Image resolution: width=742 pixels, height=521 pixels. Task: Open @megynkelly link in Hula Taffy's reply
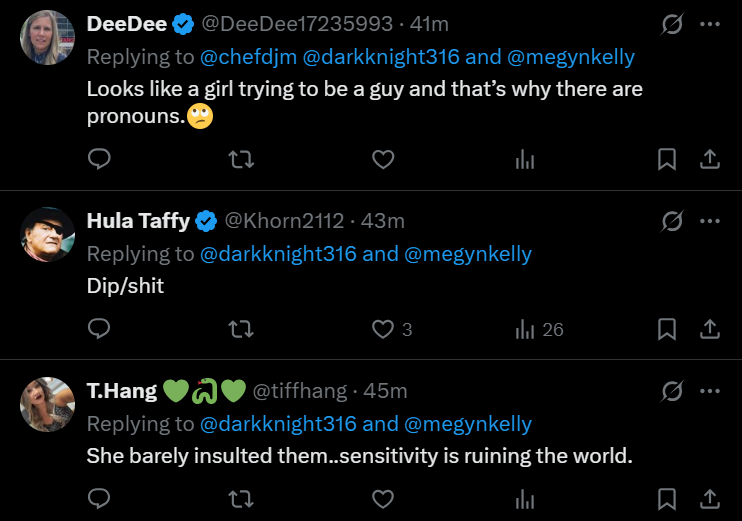[x=468, y=254]
